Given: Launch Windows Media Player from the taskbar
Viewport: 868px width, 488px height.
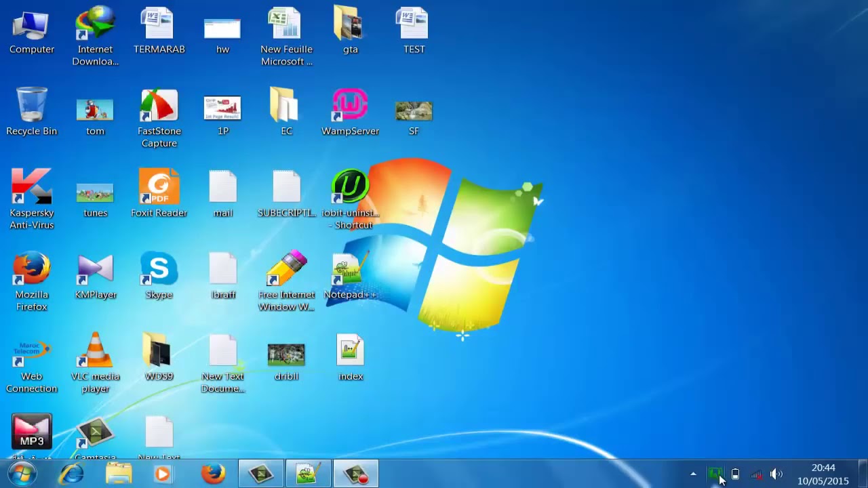Looking at the screenshot, I should coord(163,474).
